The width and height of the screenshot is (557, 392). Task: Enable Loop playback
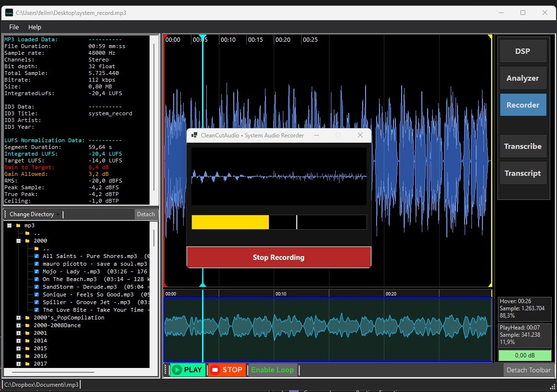(272, 370)
